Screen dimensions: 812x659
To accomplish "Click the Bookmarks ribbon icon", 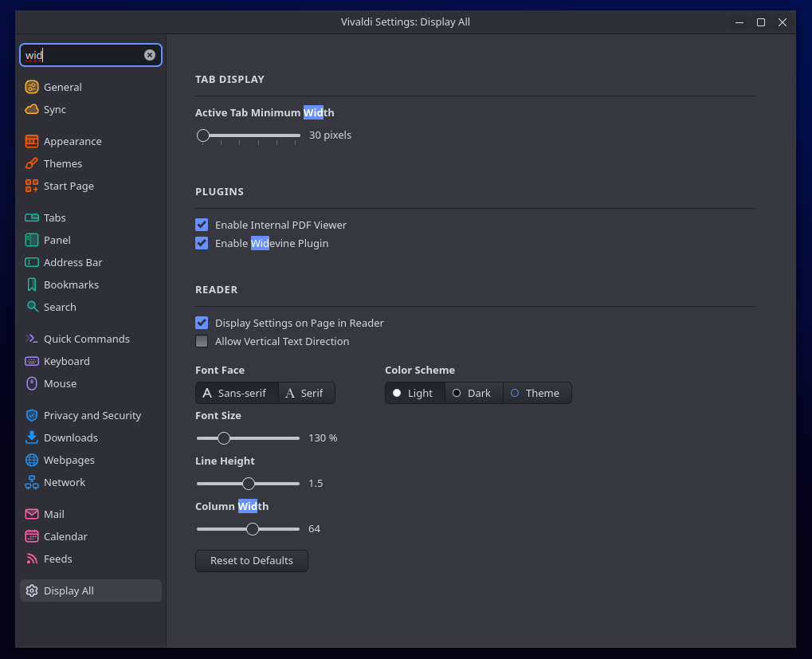I will pos(32,284).
